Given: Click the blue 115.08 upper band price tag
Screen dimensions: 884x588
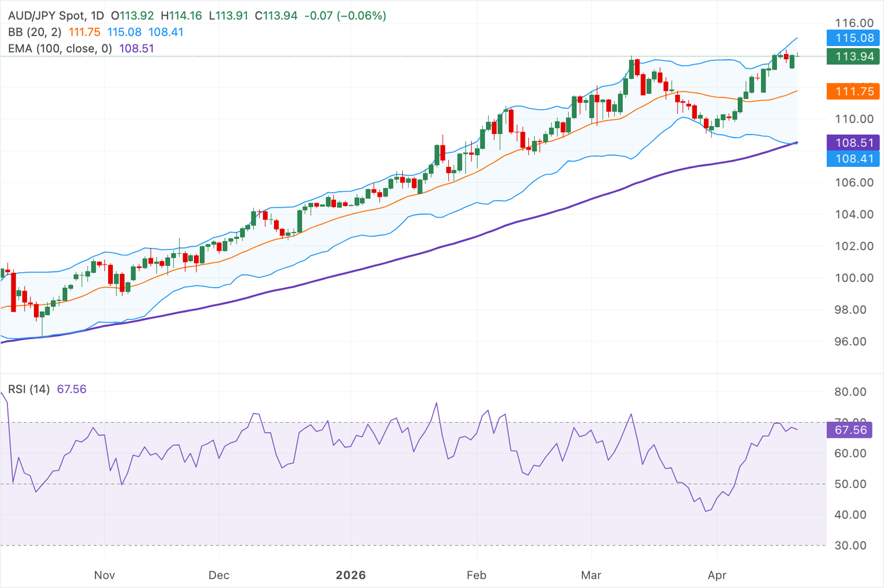Looking at the screenshot, I should click(852, 37).
